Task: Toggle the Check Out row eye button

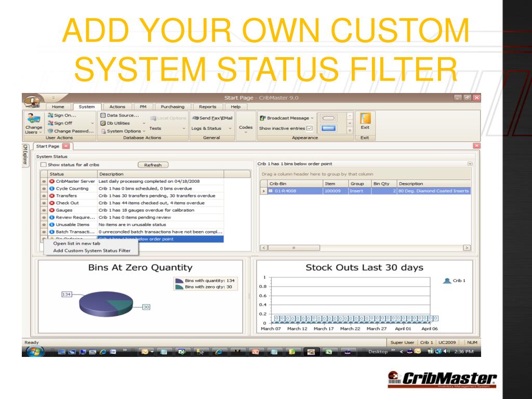Action: [x=44, y=203]
